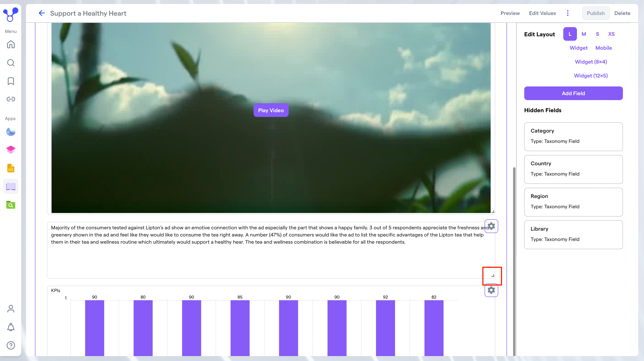
Task: Click the resize handle of the video field
Action: [493, 211]
